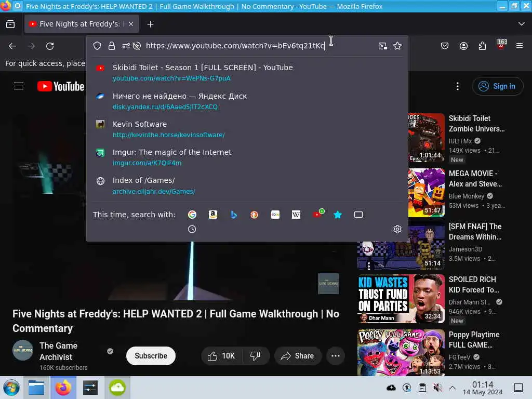The width and height of the screenshot is (532, 399).
Task: Open Pocket save icon
Action: point(445,46)
